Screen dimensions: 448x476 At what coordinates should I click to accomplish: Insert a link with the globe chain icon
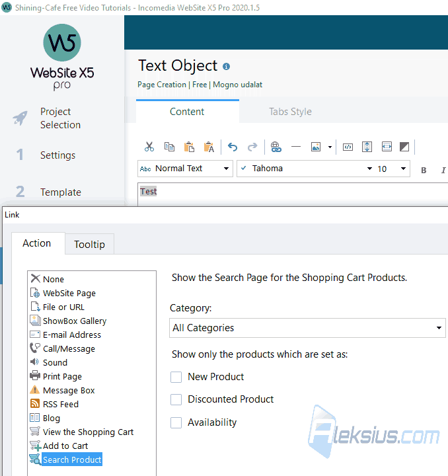coord(276,147)
